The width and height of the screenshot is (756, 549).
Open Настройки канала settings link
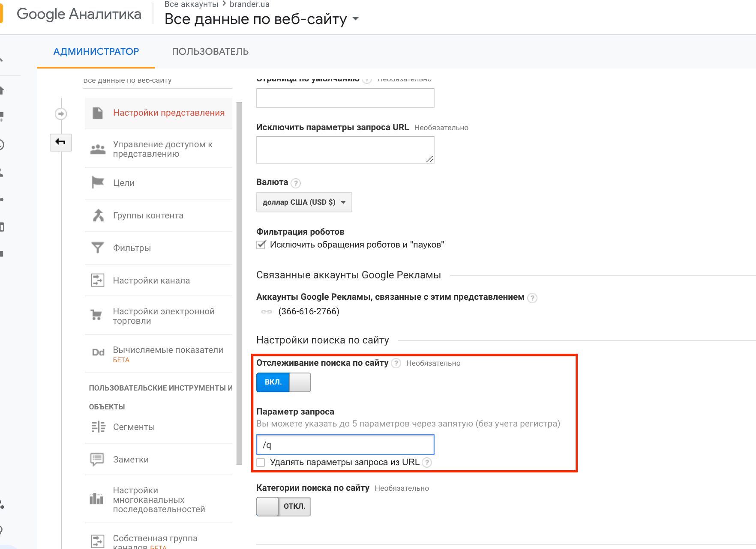[x=151, y=280]
